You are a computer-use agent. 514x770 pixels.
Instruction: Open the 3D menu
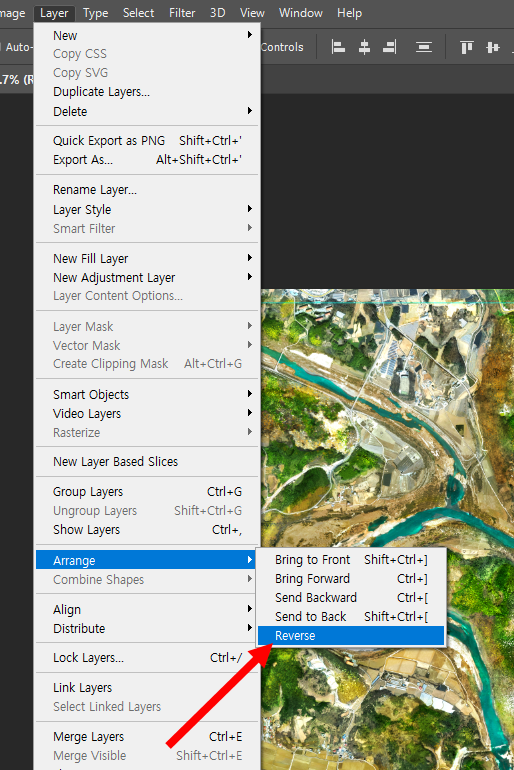pyautogui.click(x=217, y=13)
